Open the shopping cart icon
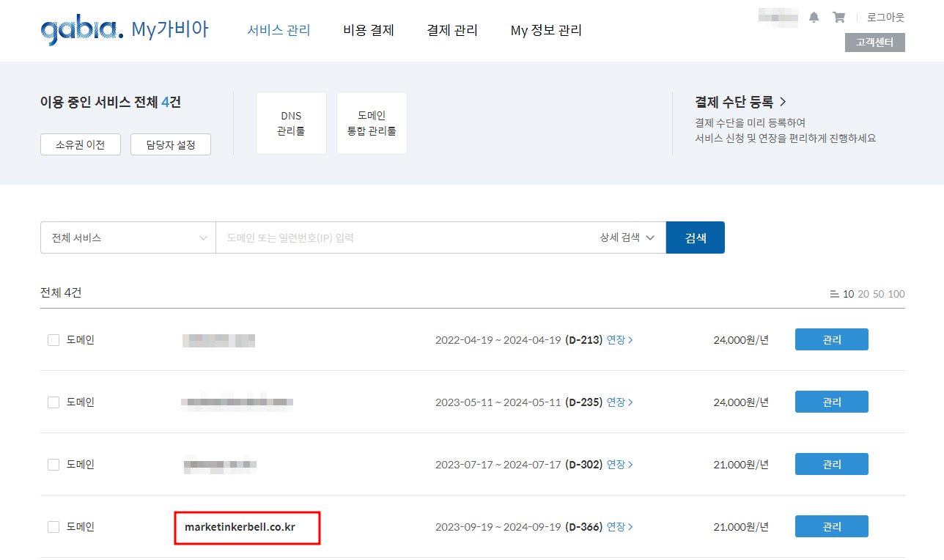 (838, 17)
